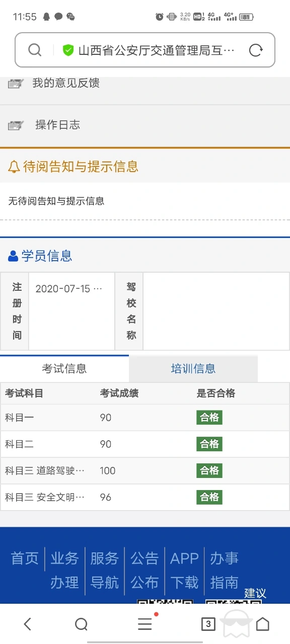Open 办事指南 footer link
The width and height of the screenshot is (290, 644).
(x=224, y=571)
